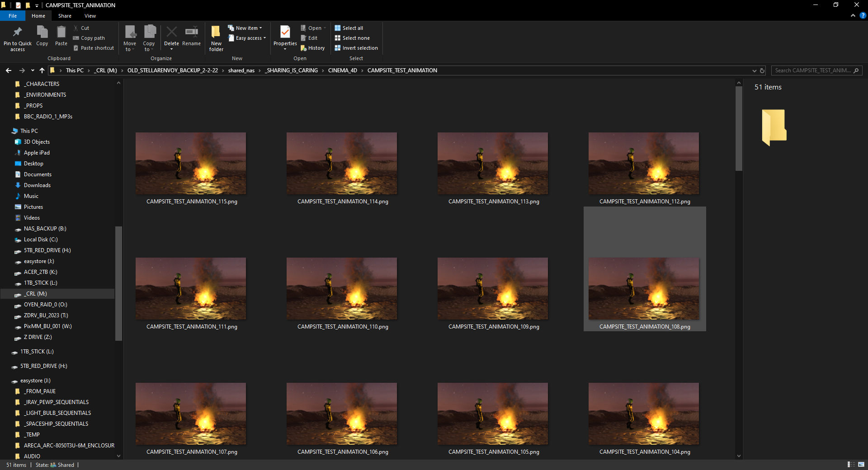Click the Edit command in Open group
This screenshot has width=868, height=470.
pyautogui.click(x=309, y=38)
